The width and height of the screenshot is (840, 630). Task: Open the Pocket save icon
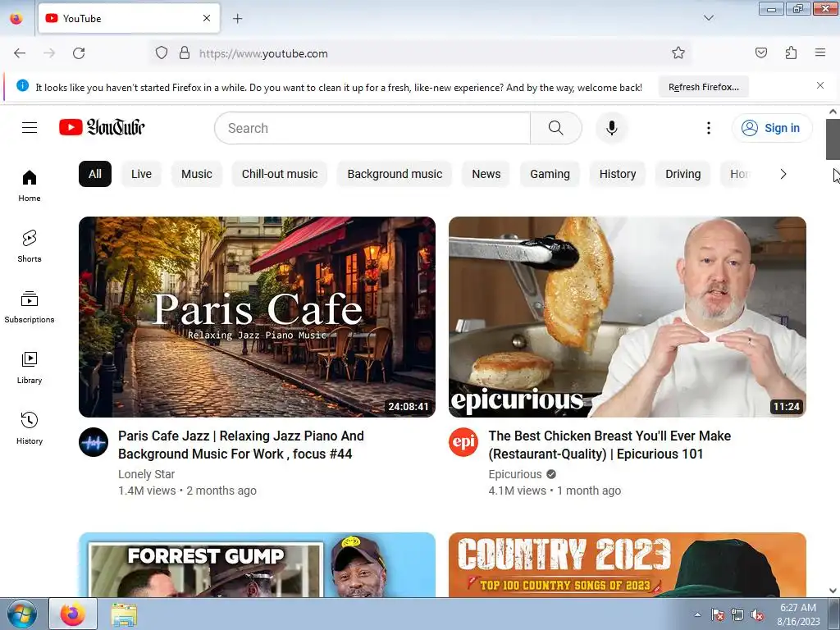(760, 52)
